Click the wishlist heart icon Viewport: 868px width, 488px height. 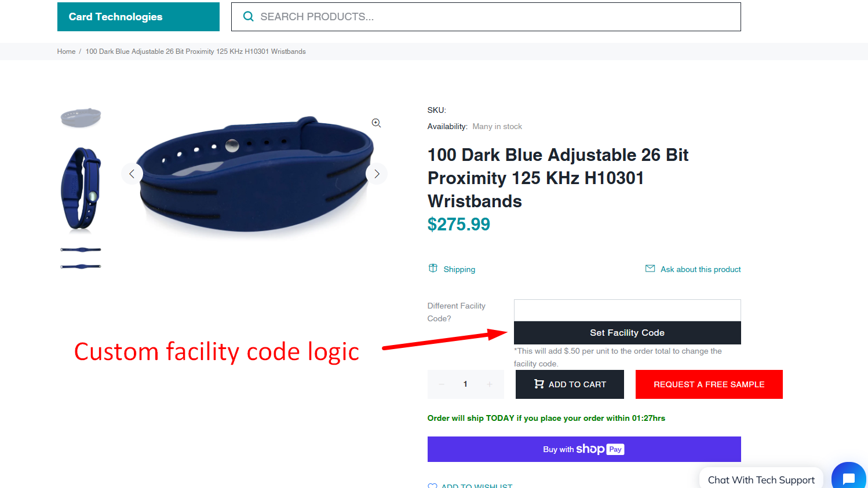coord(432,486)
